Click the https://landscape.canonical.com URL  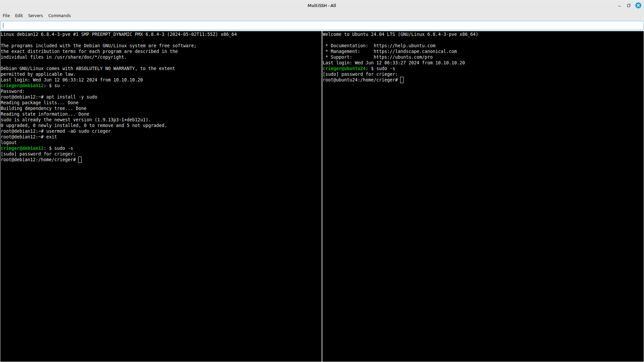click(415, 52)
